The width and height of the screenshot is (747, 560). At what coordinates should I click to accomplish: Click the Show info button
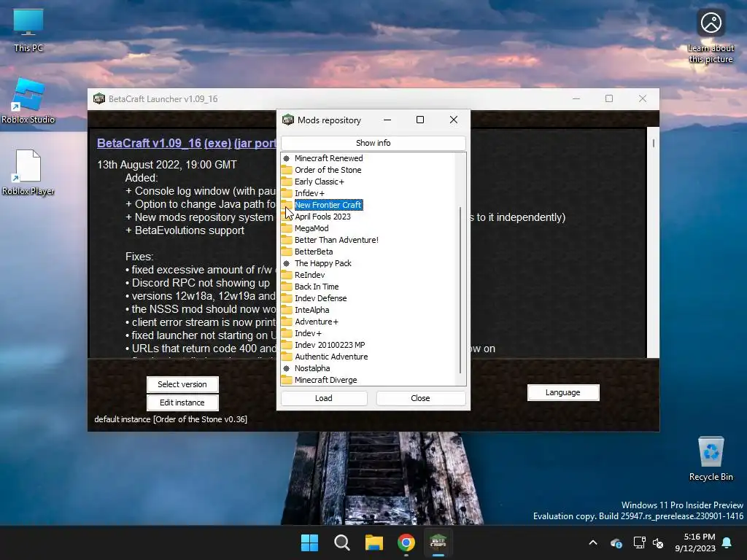[373, 143]
